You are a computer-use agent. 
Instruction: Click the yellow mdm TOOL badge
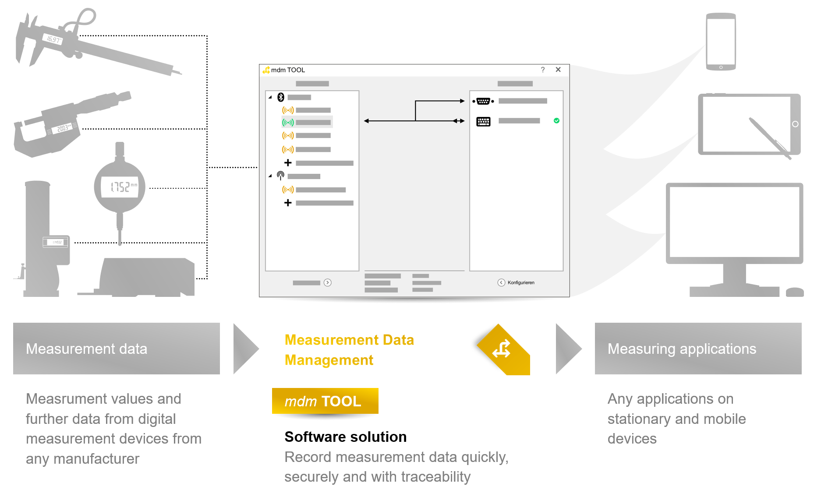325,401
